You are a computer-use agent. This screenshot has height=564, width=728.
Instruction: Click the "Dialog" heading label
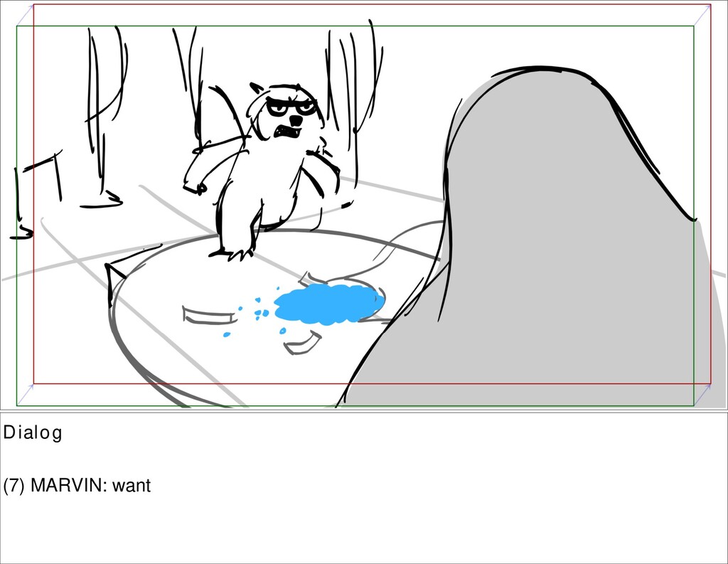33,432
